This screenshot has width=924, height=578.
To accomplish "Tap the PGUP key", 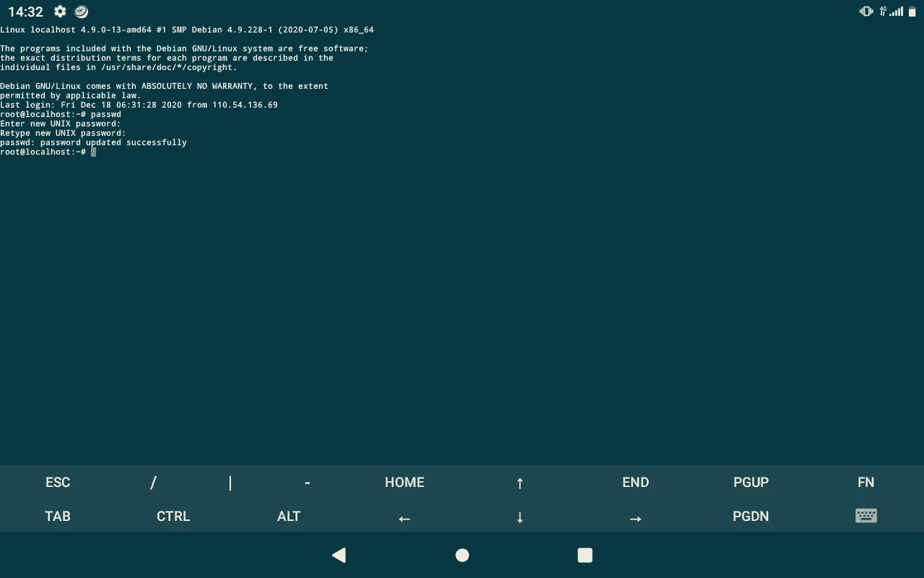I will tap(751, 482).
